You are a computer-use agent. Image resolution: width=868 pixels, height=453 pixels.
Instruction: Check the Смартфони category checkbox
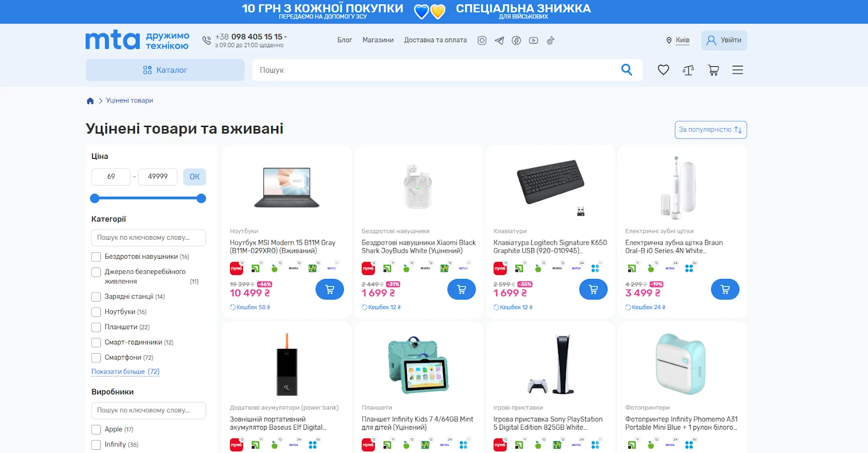click(96, 358)
